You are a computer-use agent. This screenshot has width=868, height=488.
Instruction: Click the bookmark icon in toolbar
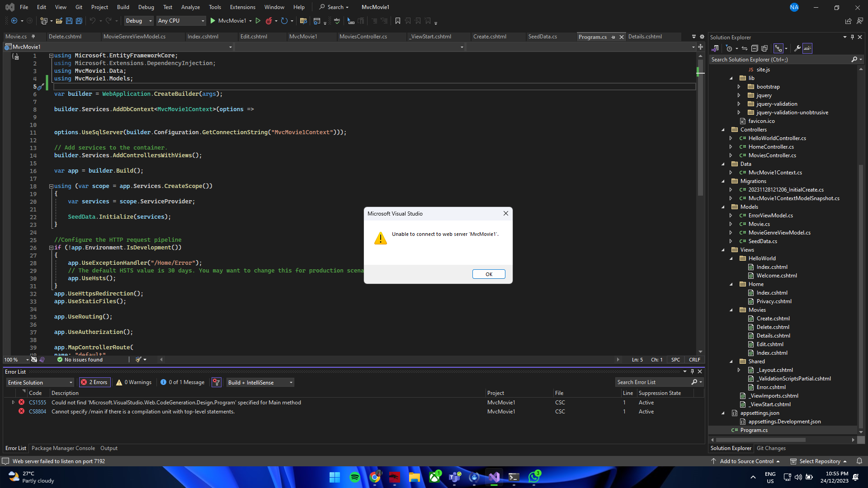[x=398, y=21]
